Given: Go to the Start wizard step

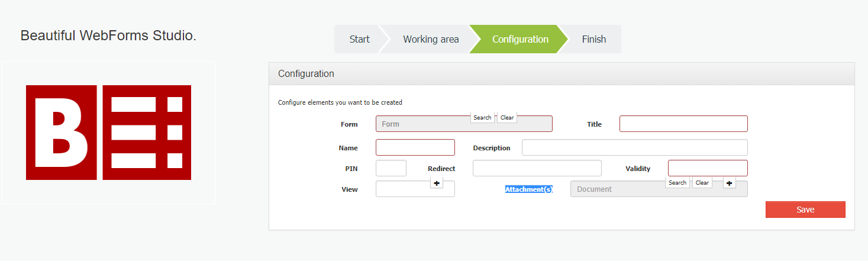Looking at the screenshot, I should point(359,40).
